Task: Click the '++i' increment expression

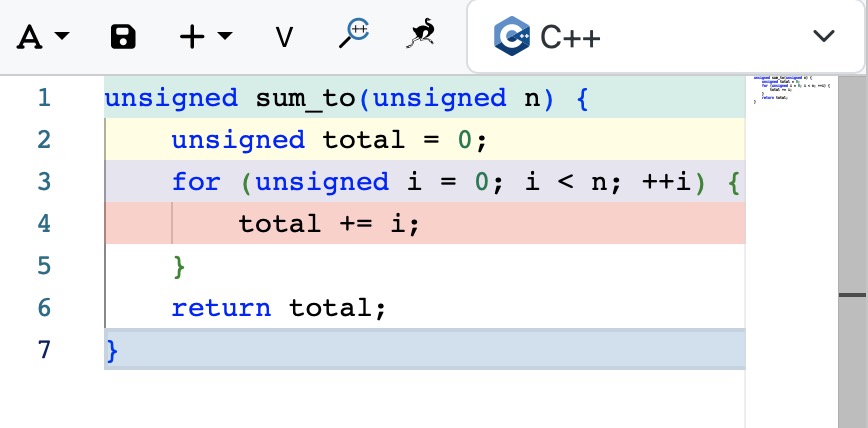Action: click(666, 182)
